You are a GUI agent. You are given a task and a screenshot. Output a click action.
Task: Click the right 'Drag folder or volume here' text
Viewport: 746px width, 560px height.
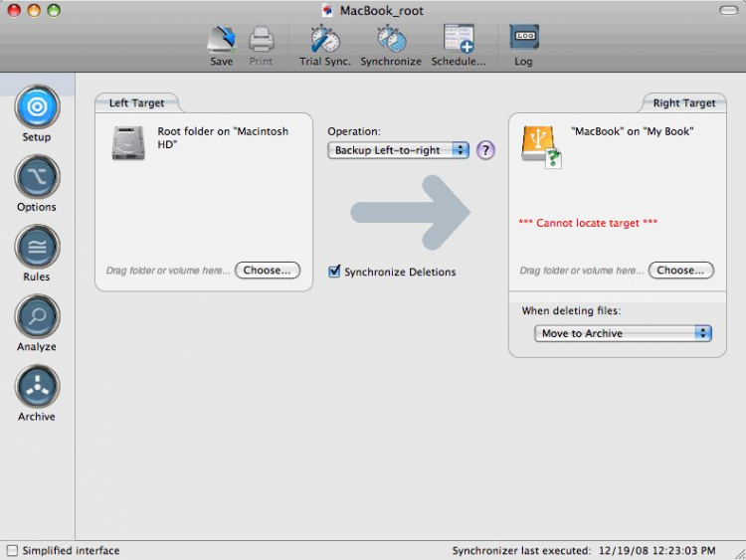[582, 271]
